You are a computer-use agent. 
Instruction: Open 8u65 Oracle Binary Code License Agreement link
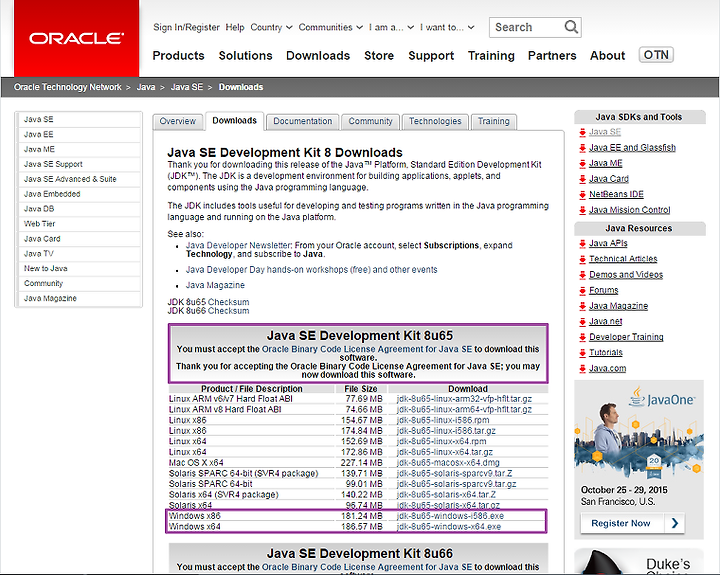[x=367, y=349]
